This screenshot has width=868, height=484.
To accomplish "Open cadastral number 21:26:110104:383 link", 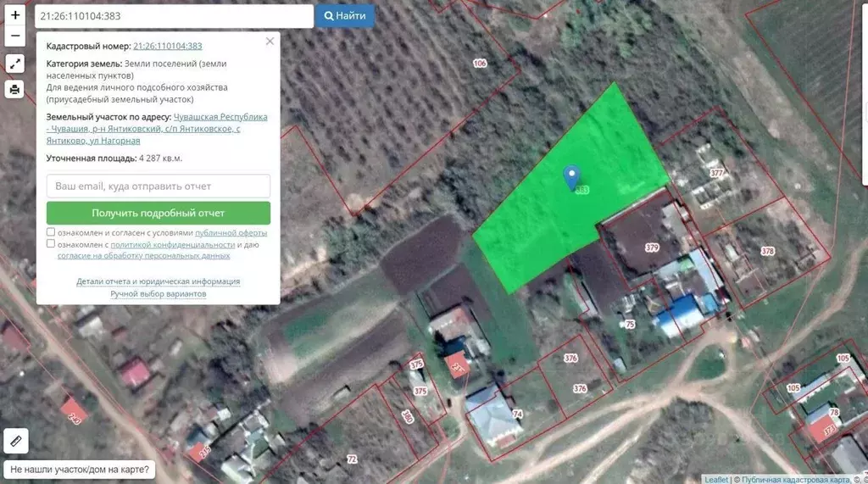I will point(167,46).
